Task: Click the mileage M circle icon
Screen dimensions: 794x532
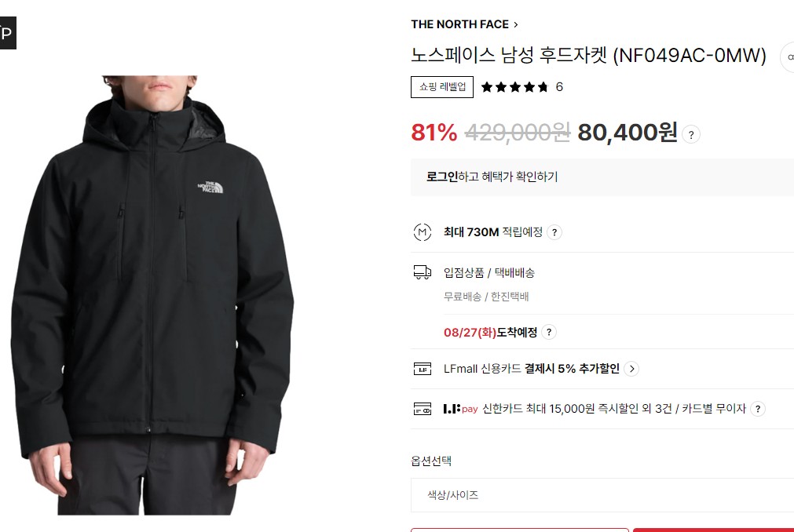Action: [x=423, y=232]
